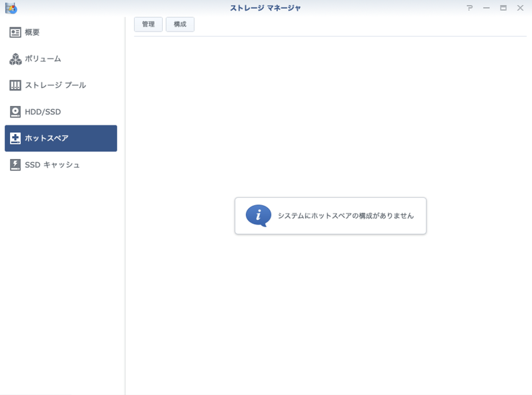Go to the ボリューム section label
Viewport: 532px width, 395px height.
(43, 59)
